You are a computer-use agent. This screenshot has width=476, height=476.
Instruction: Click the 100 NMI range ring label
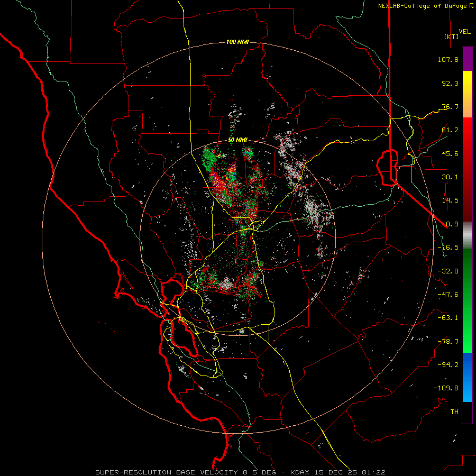point(237,42)
